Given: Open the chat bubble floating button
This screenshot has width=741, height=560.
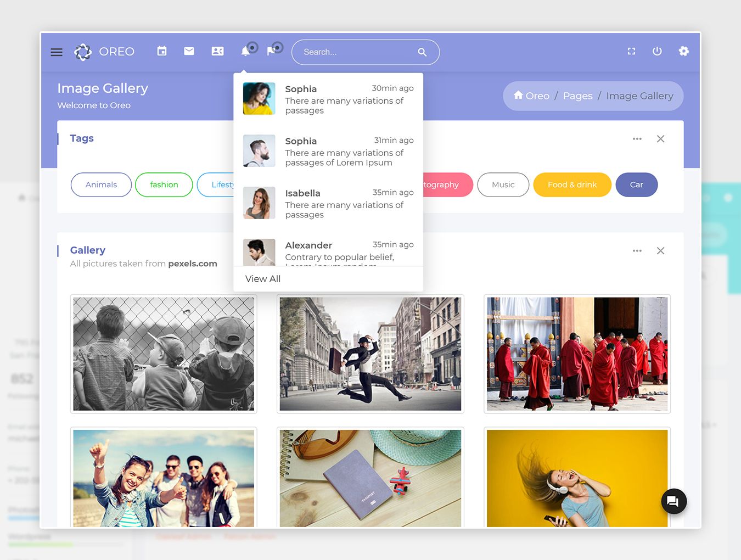Looking at the screenshot, I should pos(673,501).
